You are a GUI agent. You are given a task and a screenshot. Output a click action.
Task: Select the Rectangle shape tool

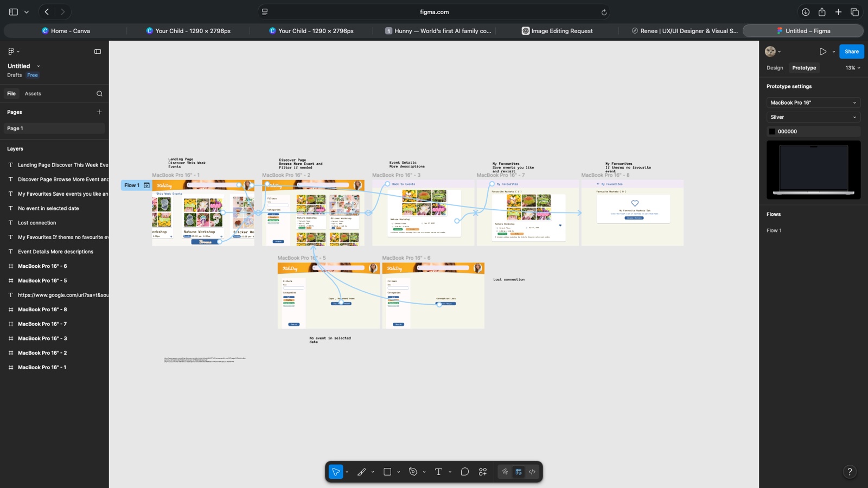pos(387,472)
